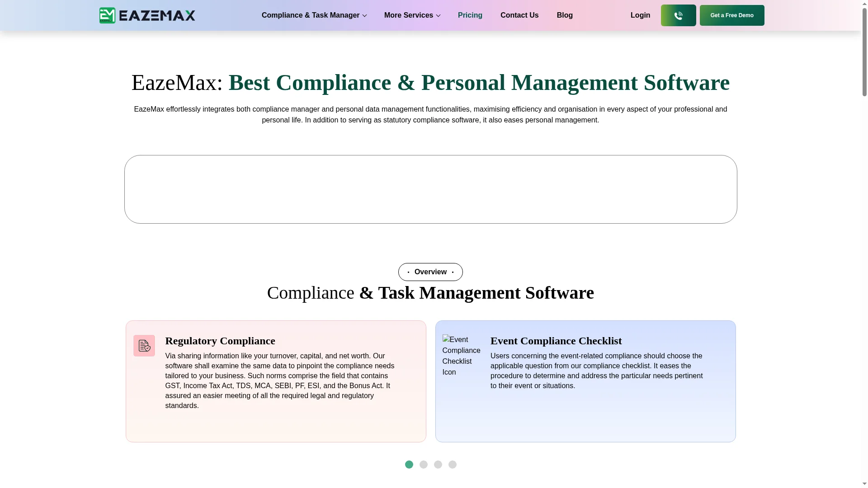Expand Compliance & Task Manager menu
The height and width of the screenshot is (488, 868).
(314, 15)
